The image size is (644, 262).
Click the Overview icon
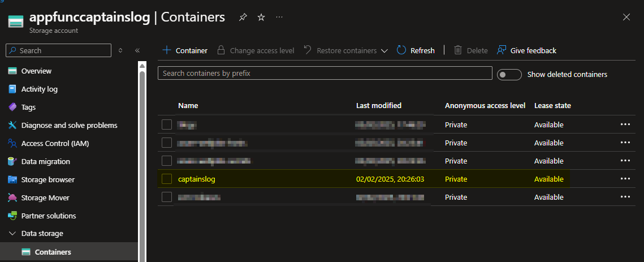(x=12, y=71)
